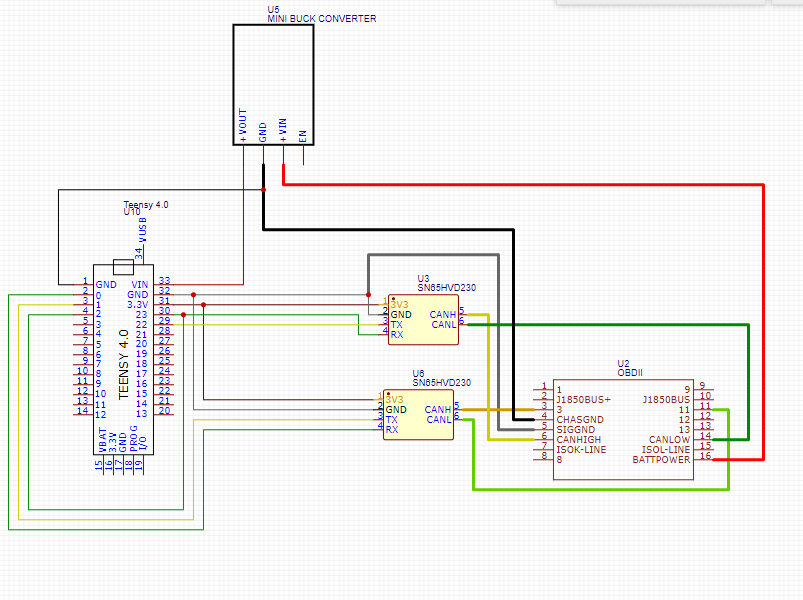The image size is (803, 600).
Task: Select the PROG pin label on Teensy
Action: (x=133, y=437)
